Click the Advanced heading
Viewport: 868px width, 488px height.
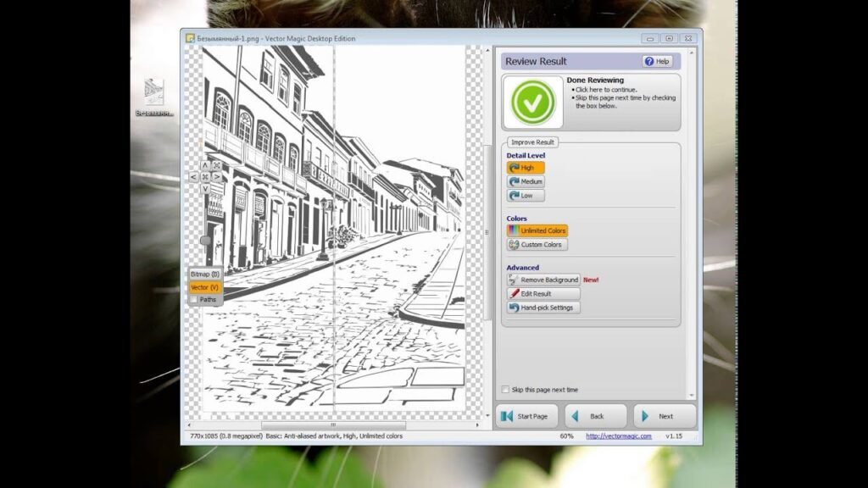point(522,267)
